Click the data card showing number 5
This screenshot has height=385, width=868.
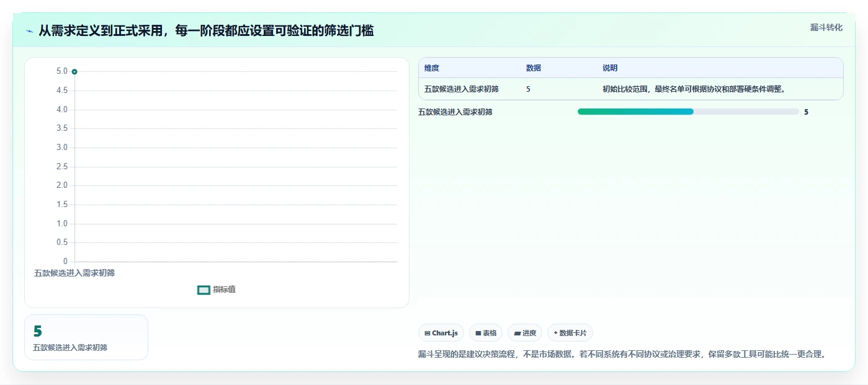86,337
